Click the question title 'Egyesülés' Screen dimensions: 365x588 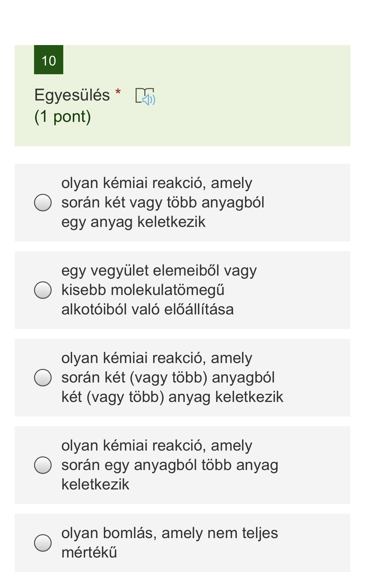(x=72, y=95)
